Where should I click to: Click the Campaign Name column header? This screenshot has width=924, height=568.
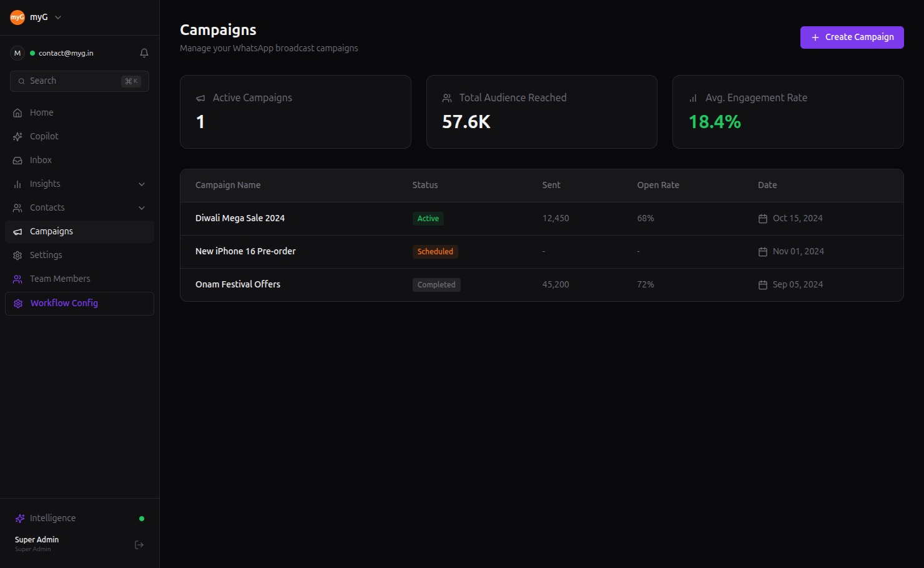click(228, 186)
